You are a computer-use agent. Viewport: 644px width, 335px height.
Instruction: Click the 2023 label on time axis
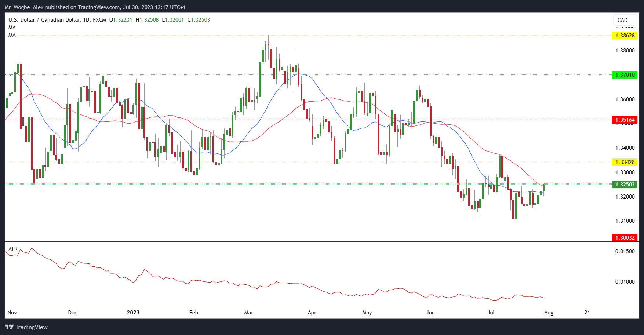(133, 313)
